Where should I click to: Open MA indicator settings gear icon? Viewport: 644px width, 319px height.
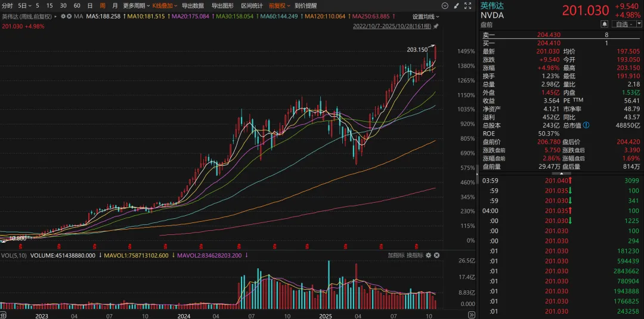click(63, 17)
